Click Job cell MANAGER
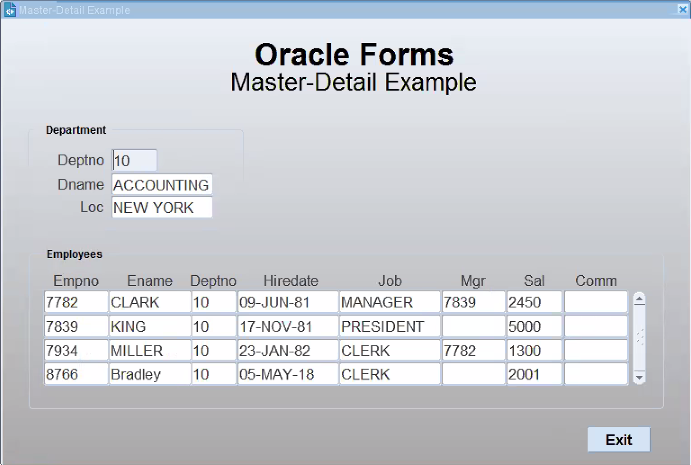Viewport: 691px width, 465px height. click(390, 302)
